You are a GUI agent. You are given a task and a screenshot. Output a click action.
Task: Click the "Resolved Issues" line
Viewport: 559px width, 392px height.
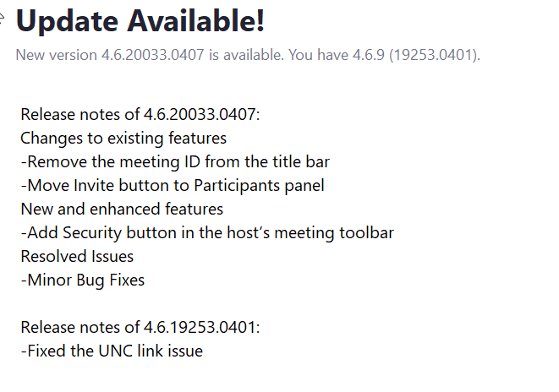[x=77, y=256]
